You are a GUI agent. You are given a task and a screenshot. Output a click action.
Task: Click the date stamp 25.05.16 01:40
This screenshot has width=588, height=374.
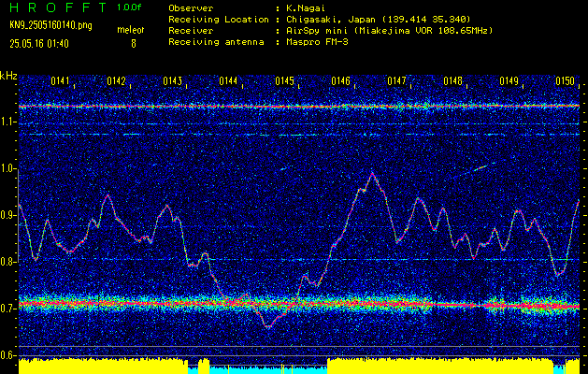click(39, 44)
